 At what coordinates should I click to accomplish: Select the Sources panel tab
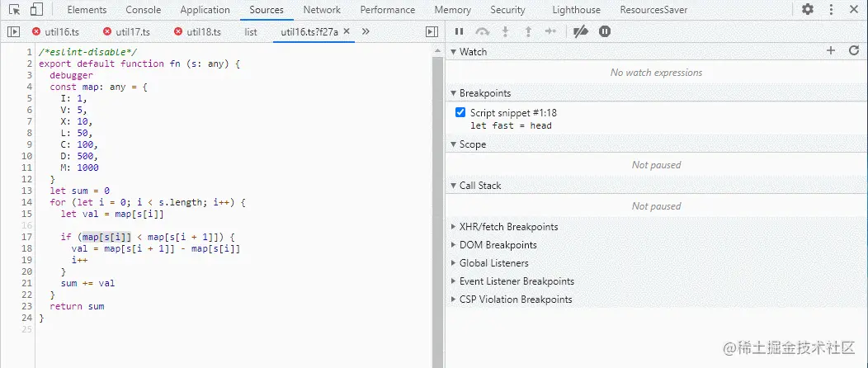click(x=267, y=10)
